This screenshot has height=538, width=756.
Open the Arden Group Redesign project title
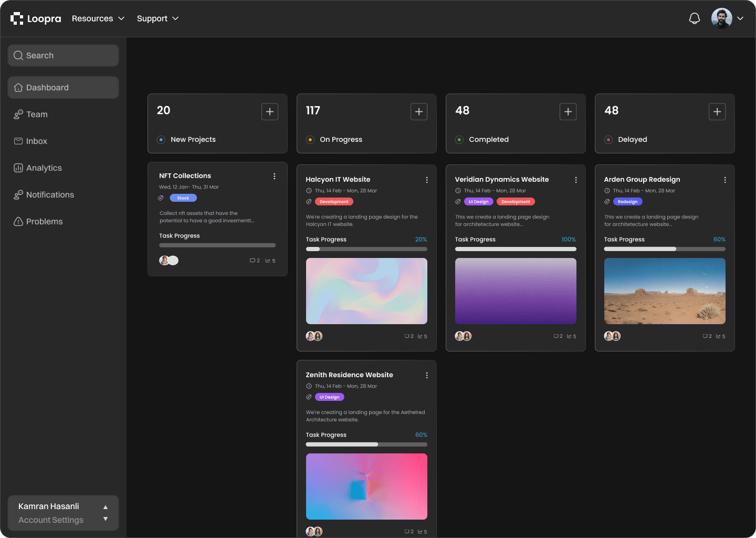tap(642, 179)
